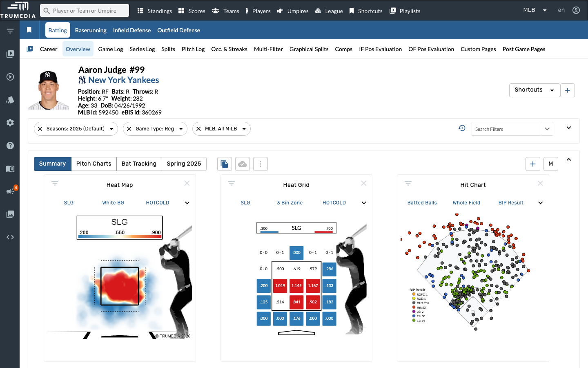Close the Hit Chart panel
588x368 pixels.
coord(540,183)
